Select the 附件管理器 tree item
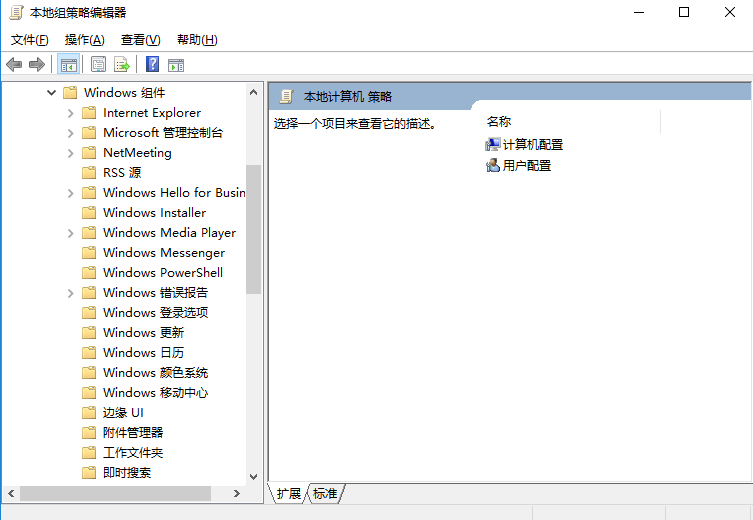The image size is (753, 520). coord(133,433)
